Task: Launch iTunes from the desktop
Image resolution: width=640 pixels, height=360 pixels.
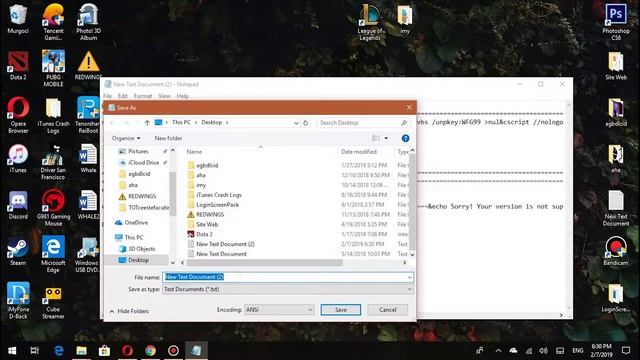Action: point(18,158)
